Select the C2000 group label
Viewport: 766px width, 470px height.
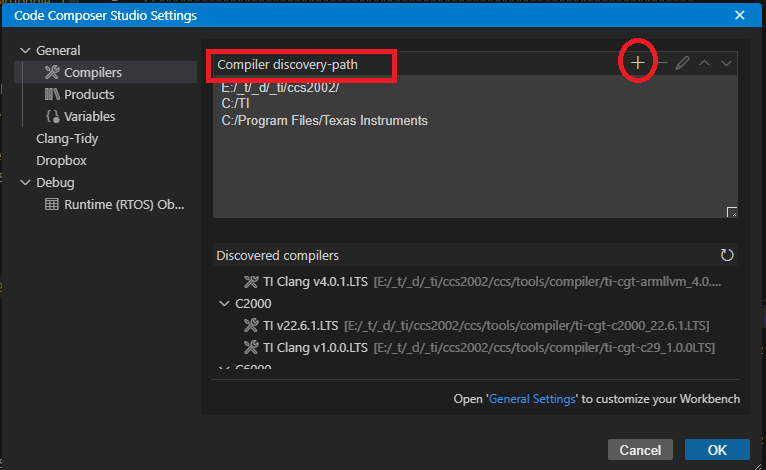(x=253, y=303)
